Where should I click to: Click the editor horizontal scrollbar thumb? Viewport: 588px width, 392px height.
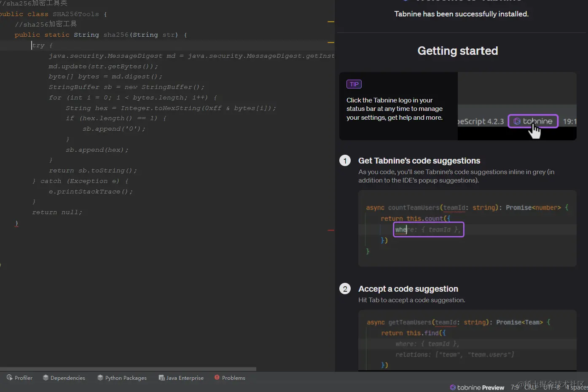(x=128, y=369)
